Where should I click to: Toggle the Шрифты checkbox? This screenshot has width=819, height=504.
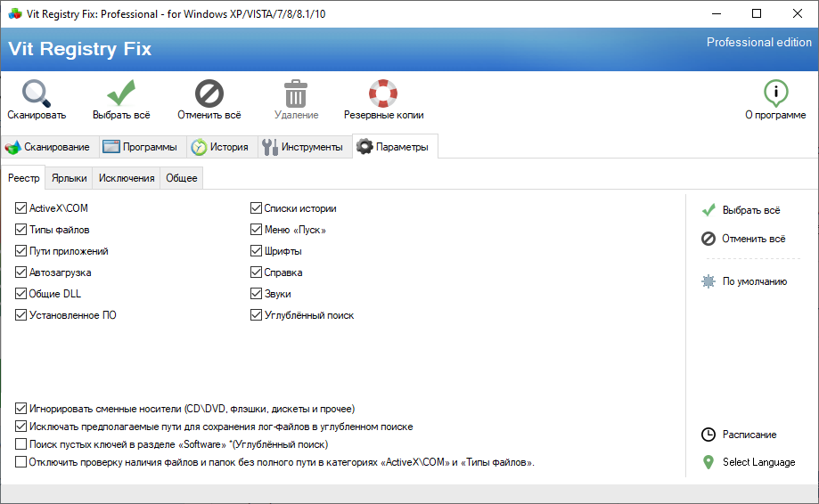pos(256,251)
